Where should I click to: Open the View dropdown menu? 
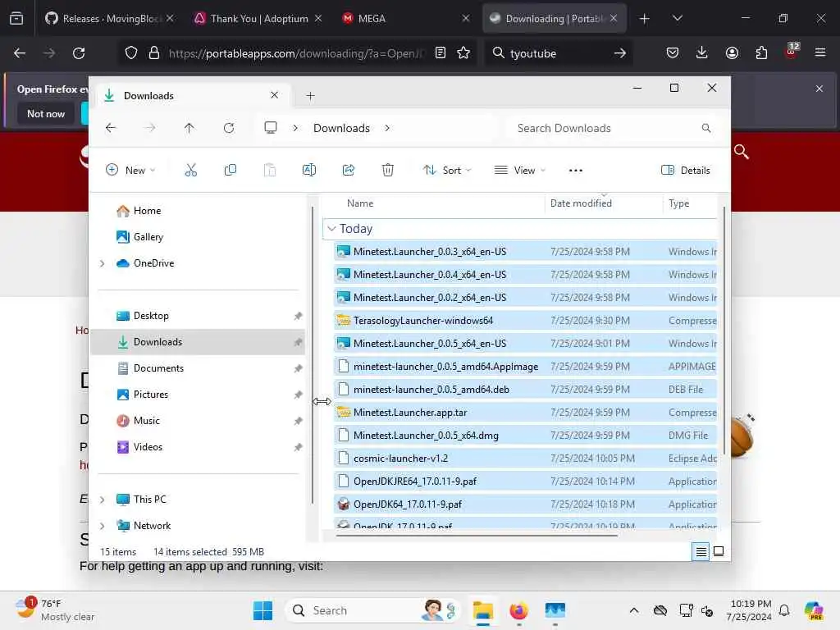pos(519,171)
